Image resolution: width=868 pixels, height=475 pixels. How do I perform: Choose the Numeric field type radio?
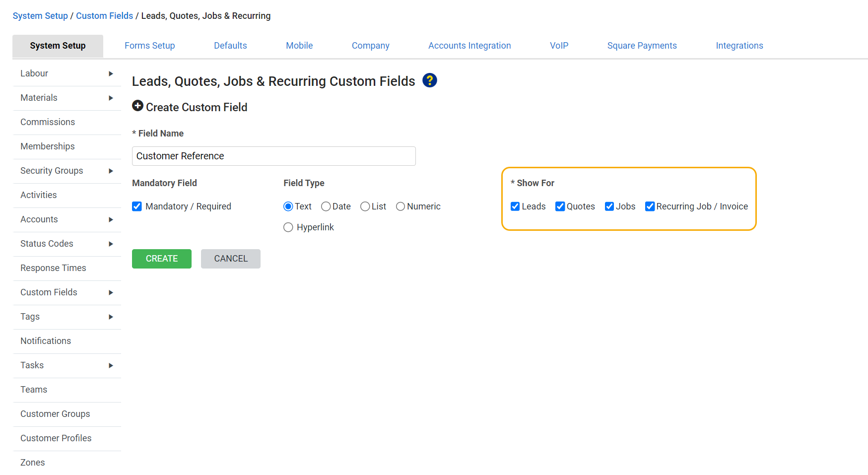[401, 206]
